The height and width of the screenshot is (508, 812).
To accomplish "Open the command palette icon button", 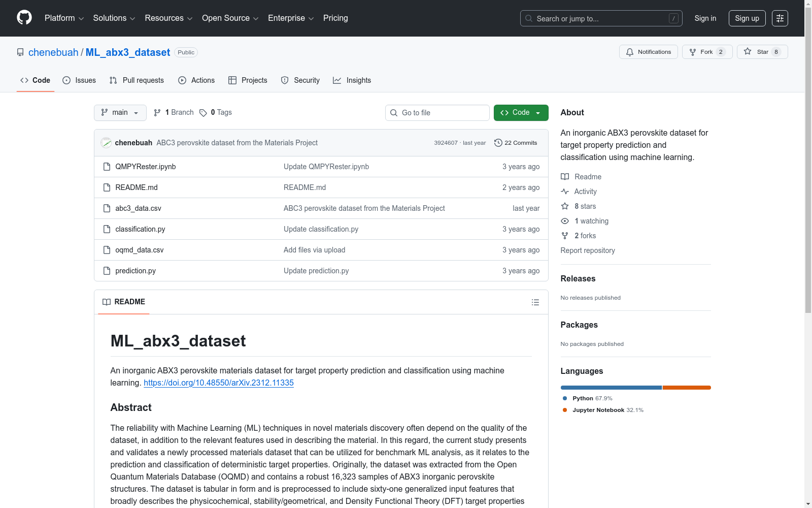I will [780, 18].
